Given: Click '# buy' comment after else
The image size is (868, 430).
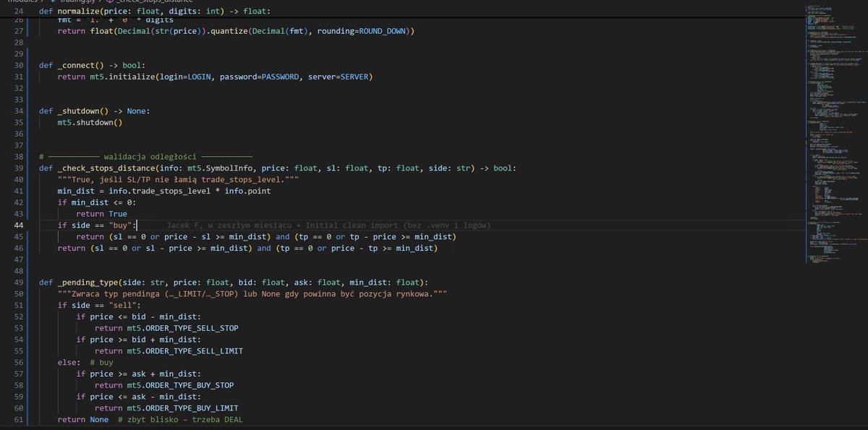Looking at the screenshot, I should coord(101,362).
